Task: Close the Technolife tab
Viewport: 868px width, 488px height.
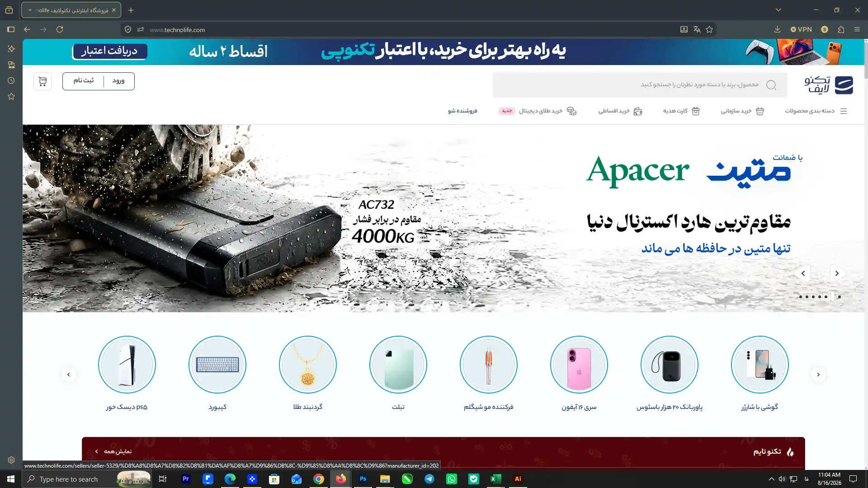Action: (x=114, y=10)
